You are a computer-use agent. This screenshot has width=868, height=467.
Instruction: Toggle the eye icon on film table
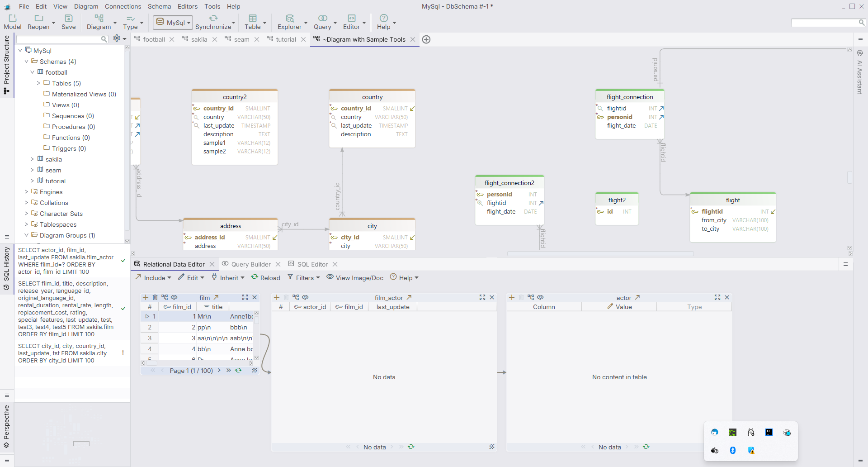tap(174, 297)
